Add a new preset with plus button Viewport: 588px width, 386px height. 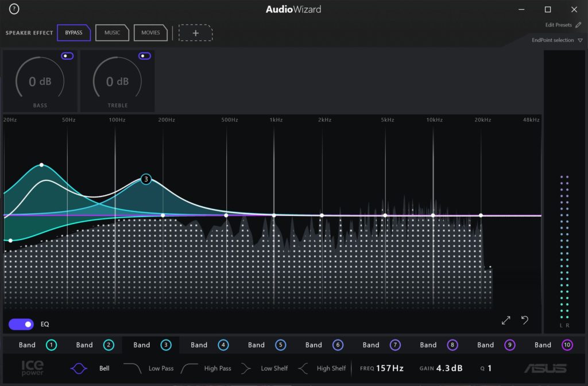pos(195,33)
